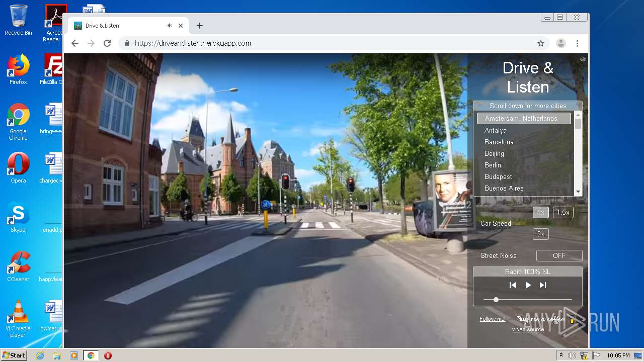The width and height of the screenshot is (644, 362).
Task: Reload the current page
Action: (x=107, y=43)
